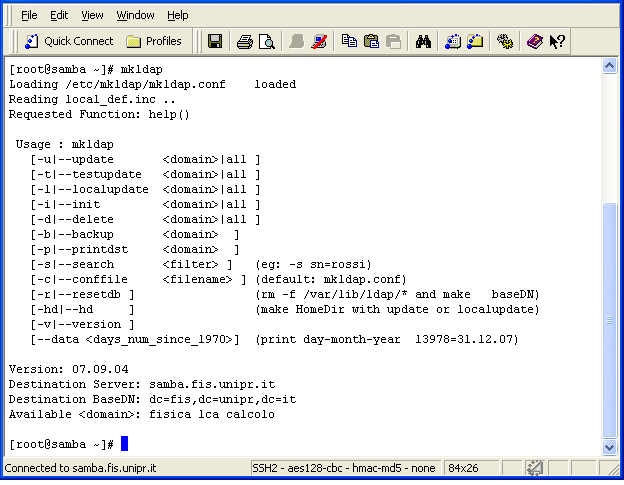Open the Edit menu
The image size is (624, 485).
[x=59, y=15]
